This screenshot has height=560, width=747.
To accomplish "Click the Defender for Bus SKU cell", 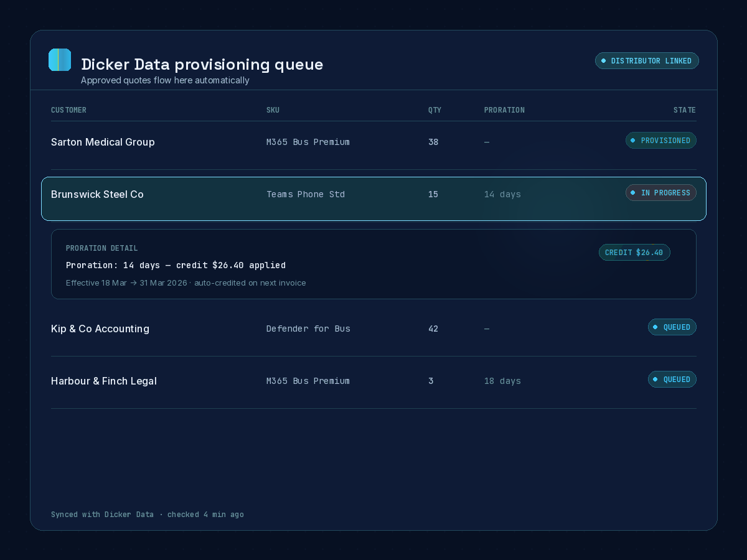I will coord(308,329).
